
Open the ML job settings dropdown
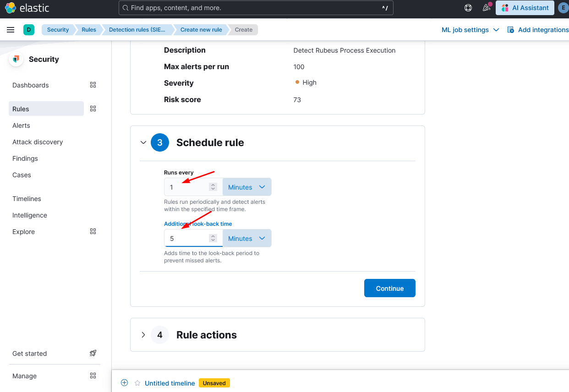coord(470,30)
